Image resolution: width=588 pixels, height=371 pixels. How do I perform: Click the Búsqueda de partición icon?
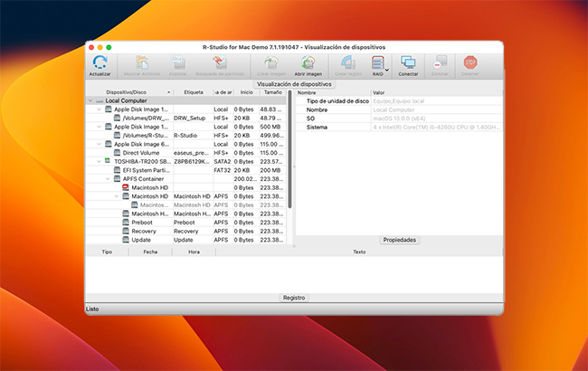point(220,62)
